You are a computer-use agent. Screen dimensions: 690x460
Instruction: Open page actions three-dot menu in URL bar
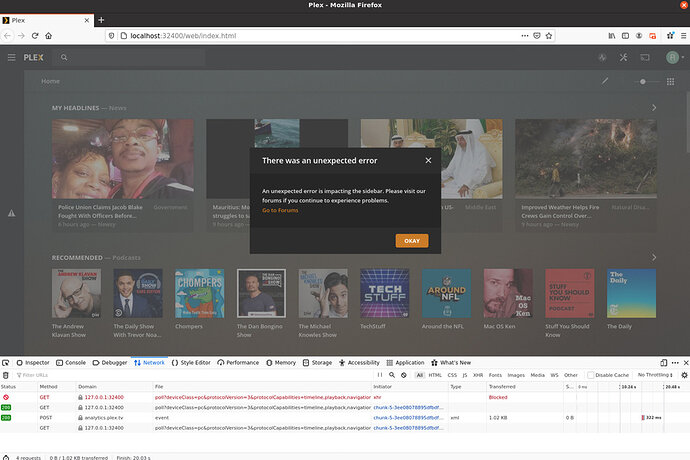[525, 36]
